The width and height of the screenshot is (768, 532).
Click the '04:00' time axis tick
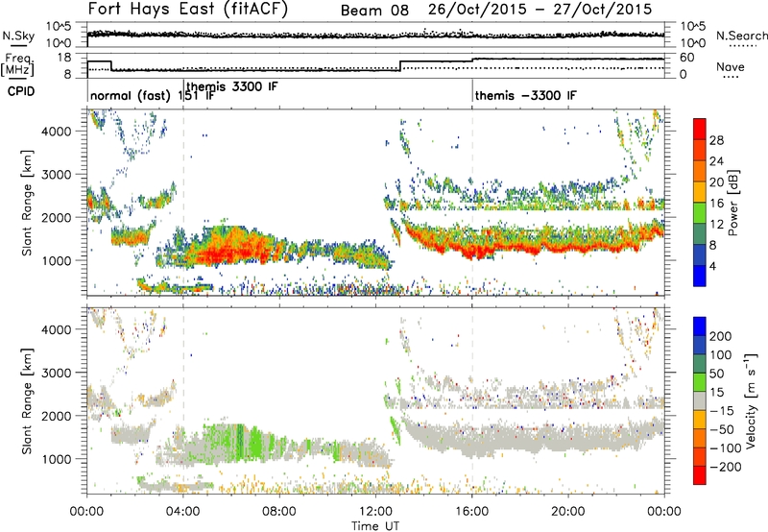click(x=183, y=512)
